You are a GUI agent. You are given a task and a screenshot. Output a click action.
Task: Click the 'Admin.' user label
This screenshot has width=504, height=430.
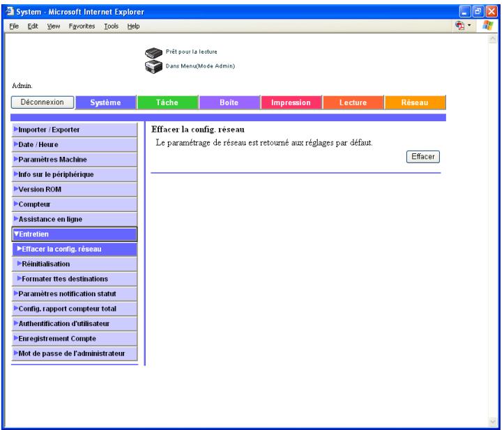22,86
